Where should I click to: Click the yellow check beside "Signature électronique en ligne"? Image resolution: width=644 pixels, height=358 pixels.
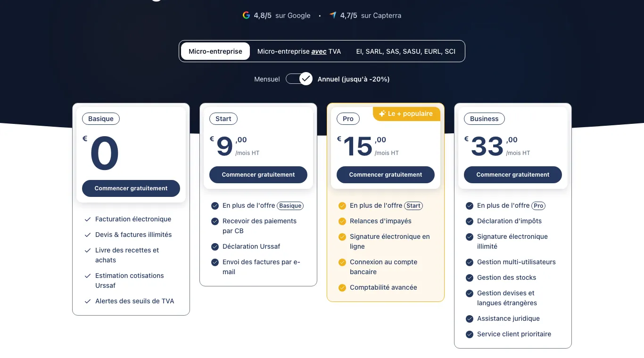(x=342, y=237)
